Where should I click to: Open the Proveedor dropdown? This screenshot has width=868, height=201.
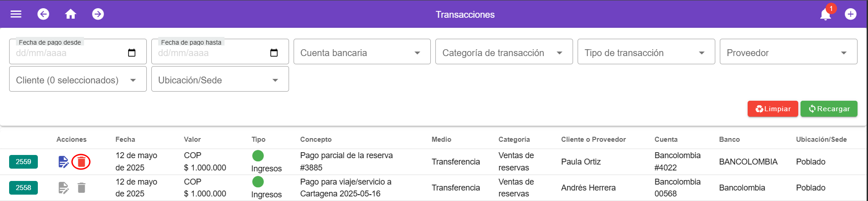[788, 53]
